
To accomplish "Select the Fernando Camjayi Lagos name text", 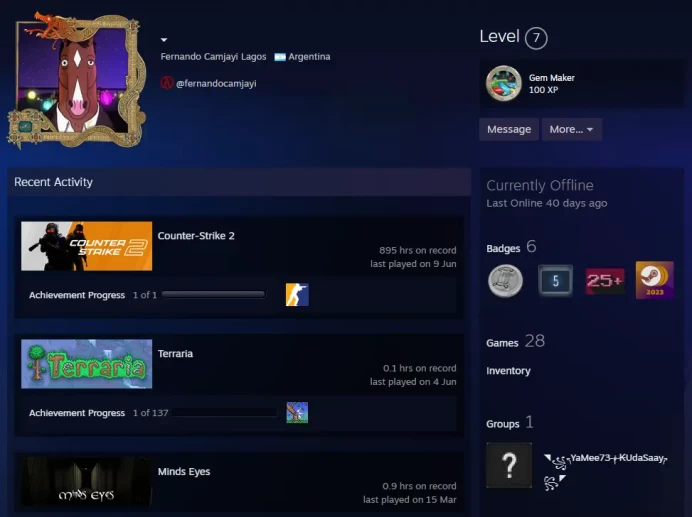I will [213, 57].
